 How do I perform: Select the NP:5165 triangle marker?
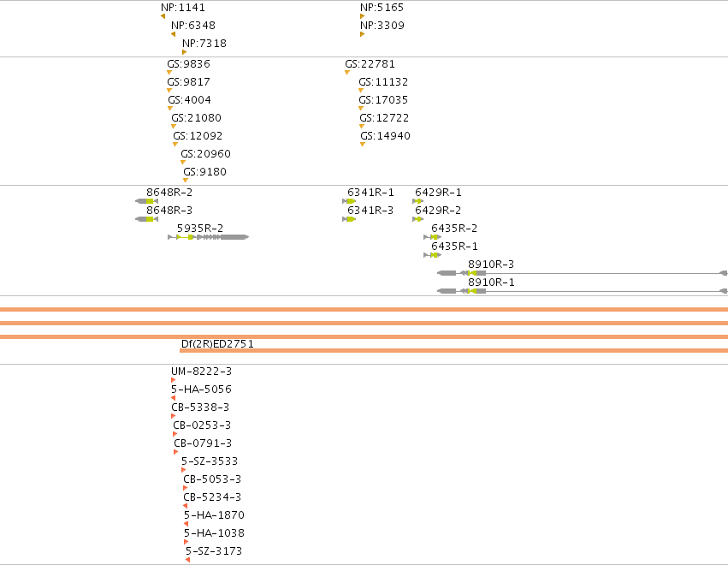pos(362,16)
